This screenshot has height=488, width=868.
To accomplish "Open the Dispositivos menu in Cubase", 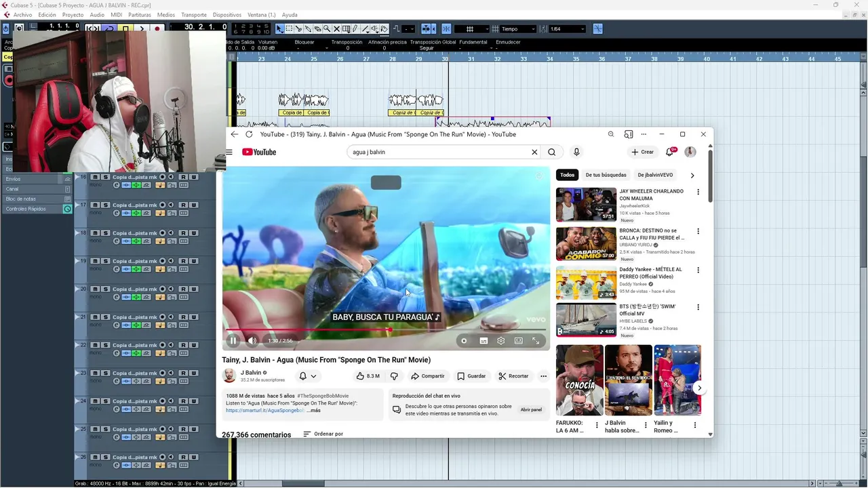I will coord(226,15).
